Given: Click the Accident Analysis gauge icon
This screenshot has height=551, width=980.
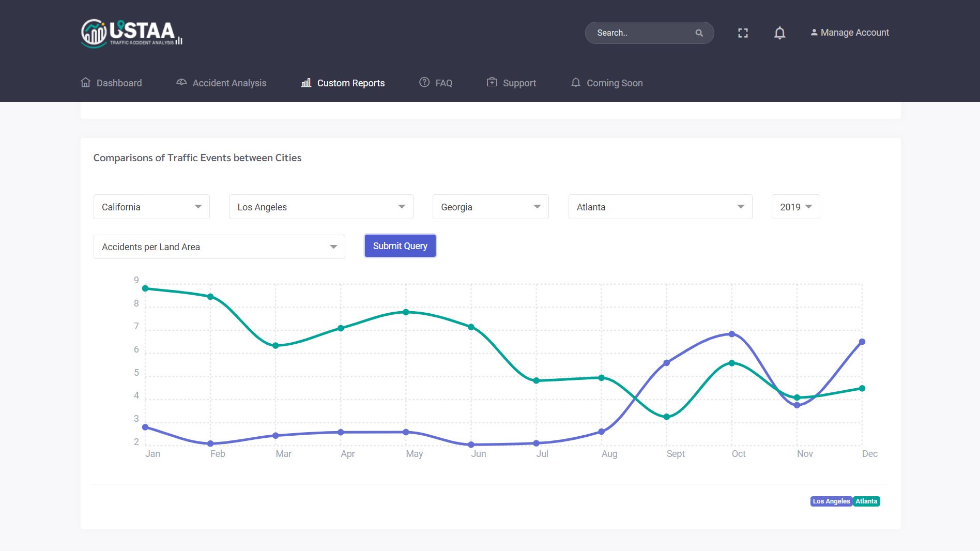Looking at the screenshot, I should (181, 83).
